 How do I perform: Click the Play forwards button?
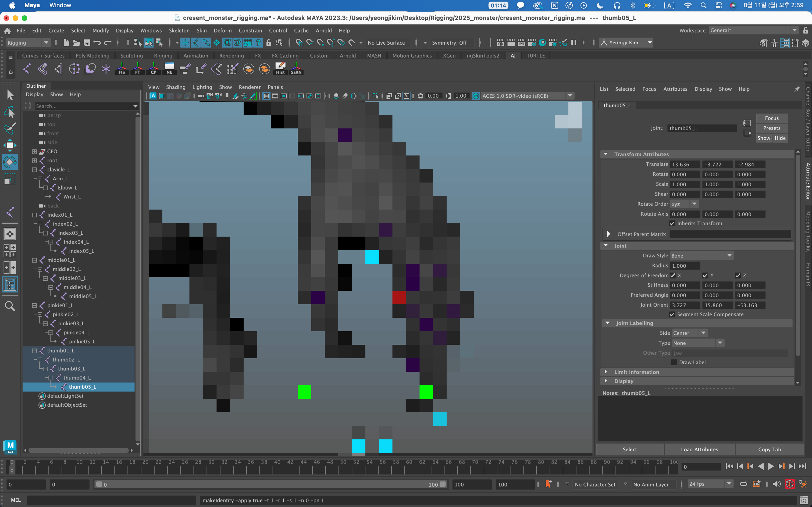pos(771,466)
